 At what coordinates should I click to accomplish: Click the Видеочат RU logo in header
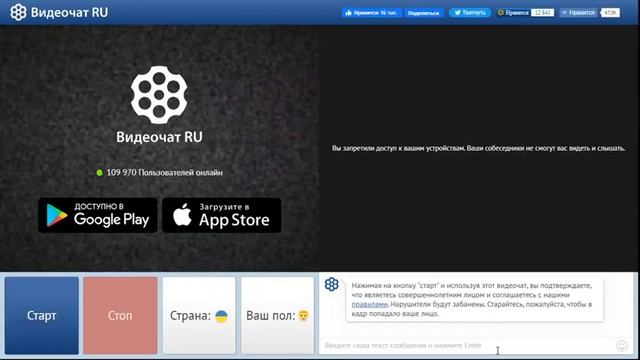coord(59,12)
